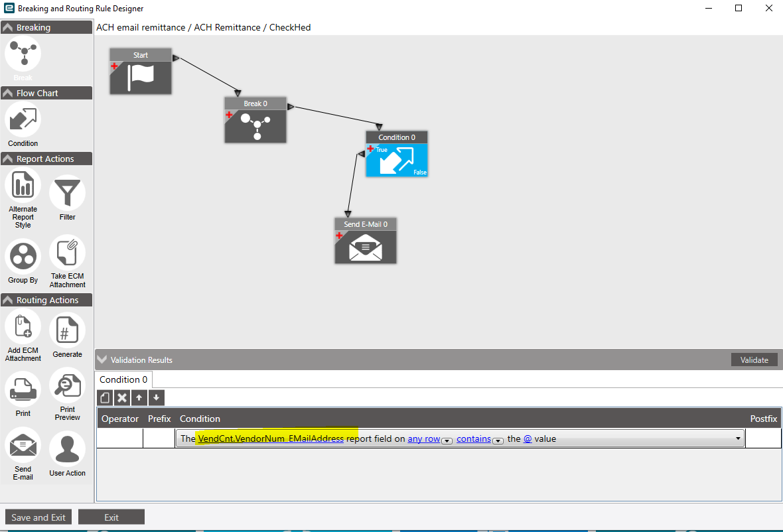
Task: Click the 'any row' link
Action: click(x=424, y=438)
